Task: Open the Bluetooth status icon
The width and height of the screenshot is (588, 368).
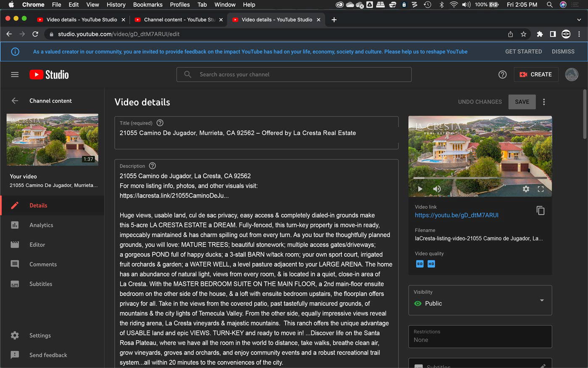Action: [441, 5]
